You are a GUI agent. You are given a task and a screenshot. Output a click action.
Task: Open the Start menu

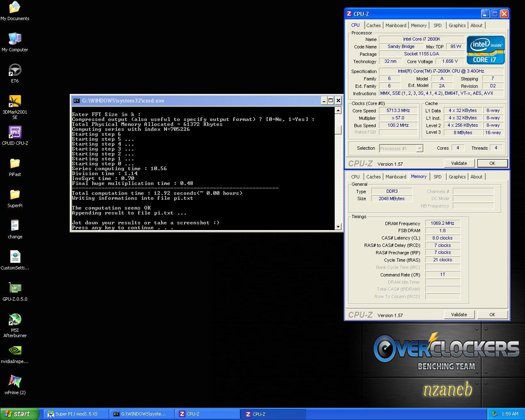(x=20, y=414)
